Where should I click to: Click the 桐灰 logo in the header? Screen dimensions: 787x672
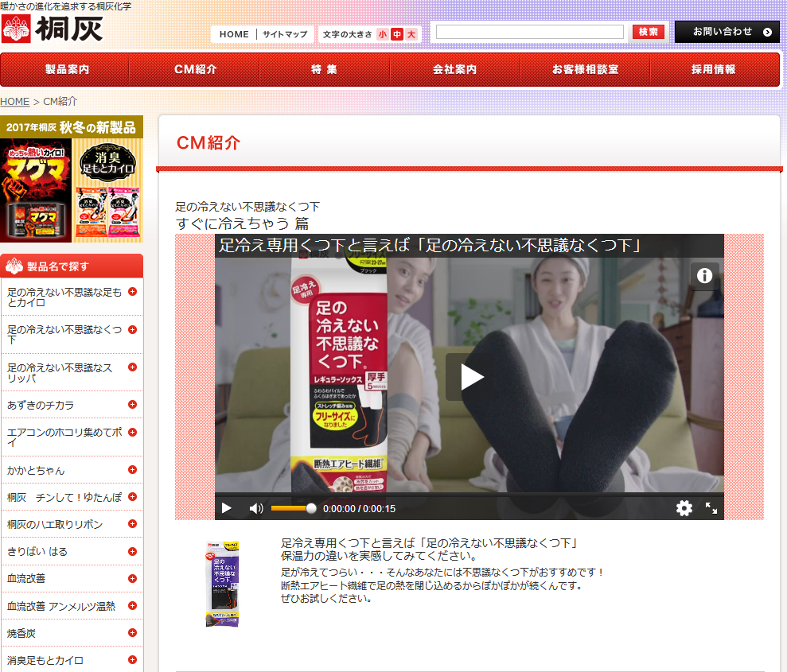click(53, 29)
